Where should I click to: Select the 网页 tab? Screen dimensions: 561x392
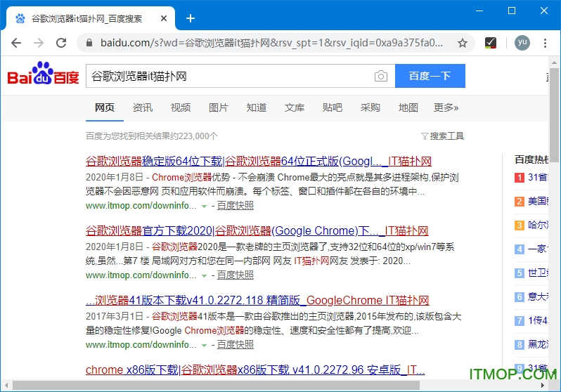tap(105, 107)
